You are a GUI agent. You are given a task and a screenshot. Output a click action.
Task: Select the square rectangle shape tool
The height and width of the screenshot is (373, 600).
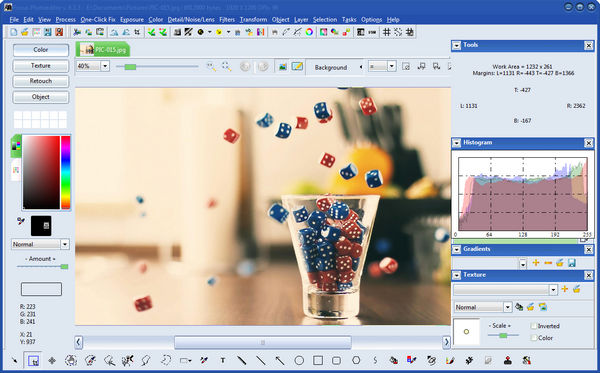pyautogui.click(x=318, y=360)
